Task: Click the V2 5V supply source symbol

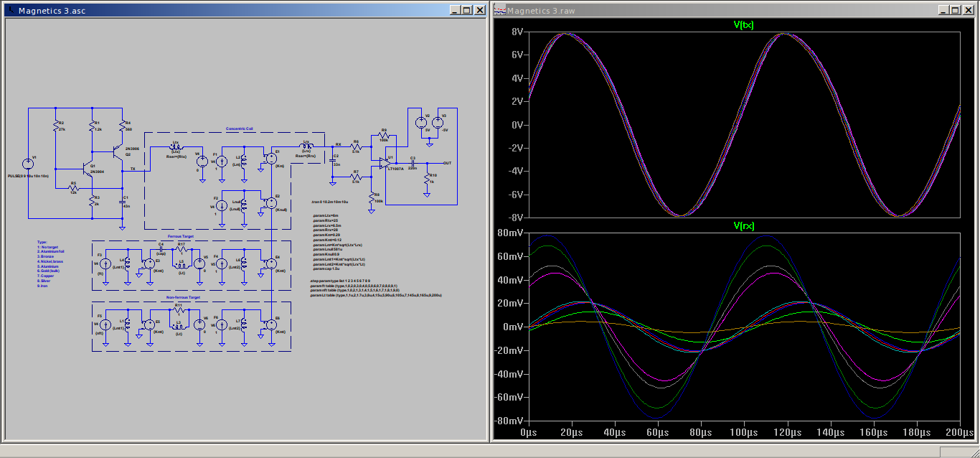Action: 421,122
